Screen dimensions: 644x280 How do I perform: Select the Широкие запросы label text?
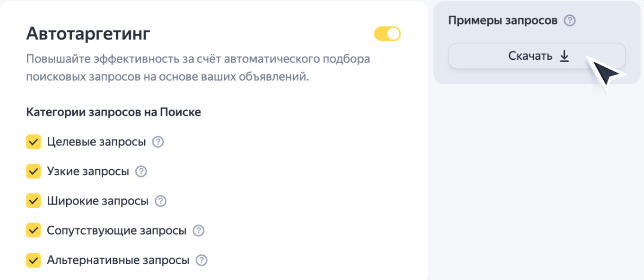pyautogui.click(x=98, y=201)
